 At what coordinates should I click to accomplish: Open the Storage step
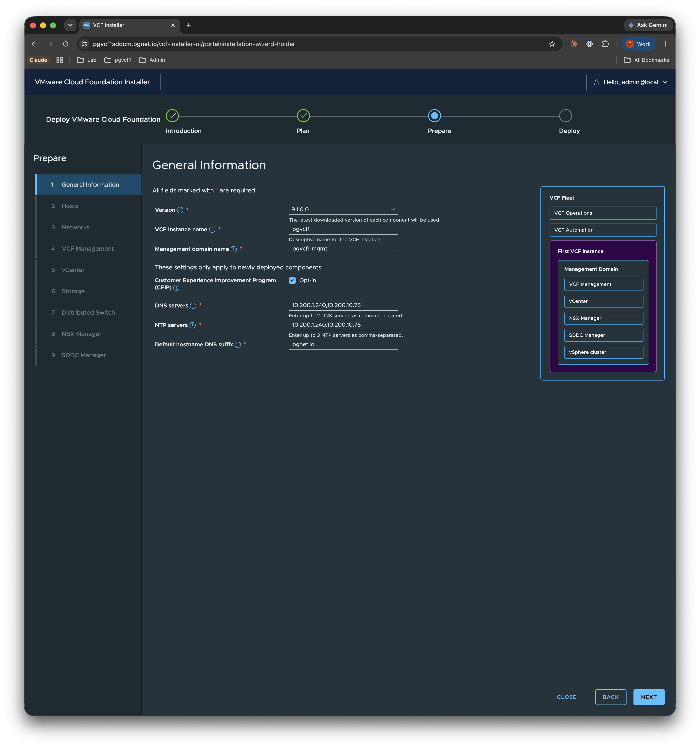[x=88, y=291]
